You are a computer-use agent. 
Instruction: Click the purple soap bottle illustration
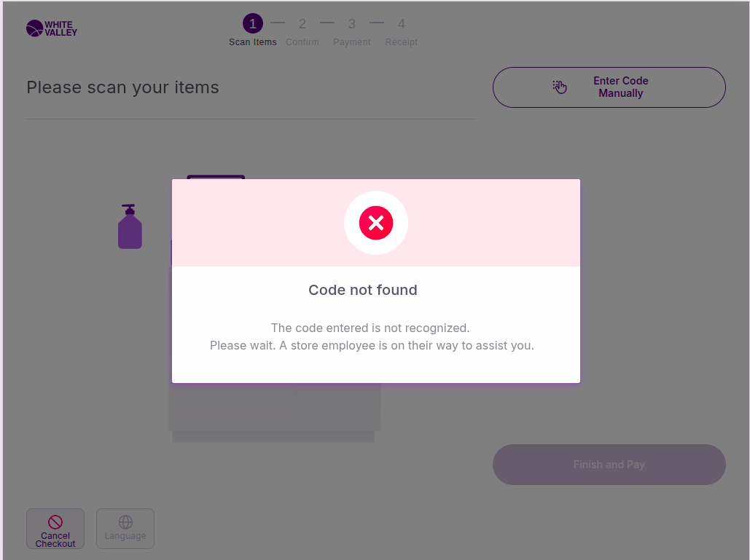[x=130, y=227]
